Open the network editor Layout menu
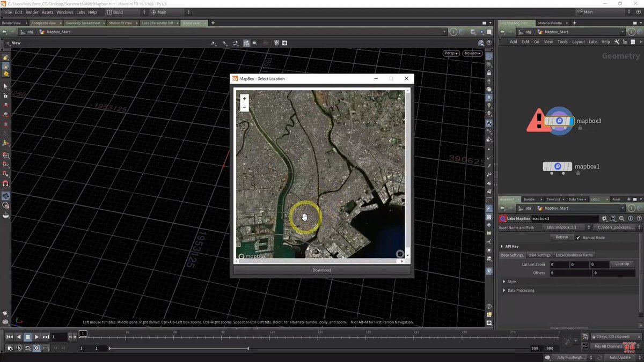This screenshot has width=644, height=362. [x=579, y=42]
